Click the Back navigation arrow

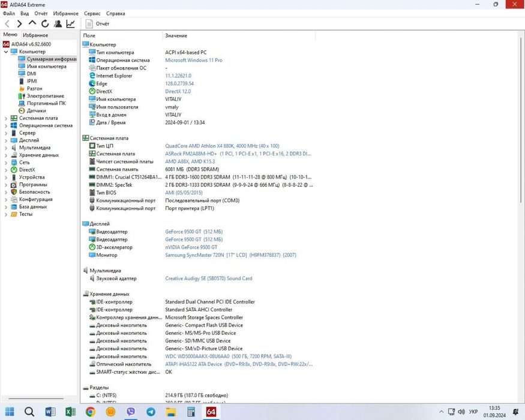(7, 24)
